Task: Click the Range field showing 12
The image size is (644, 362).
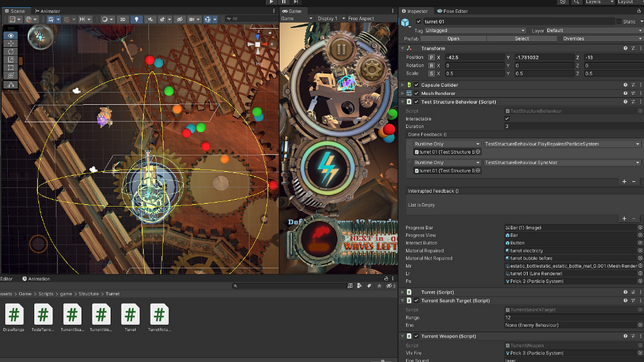Action: point(573,317)
